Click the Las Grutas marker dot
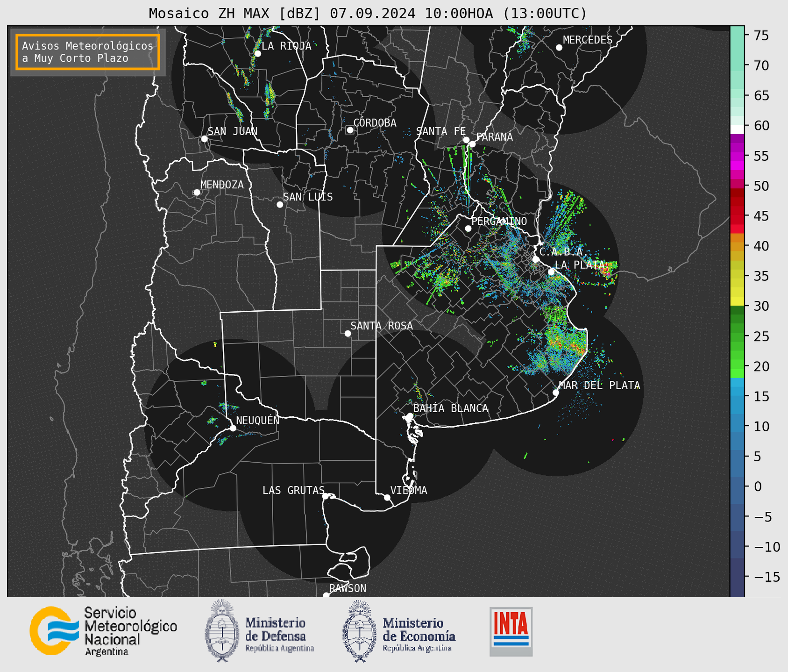This screenshot has width=788, height=672. [x=326, y=496]
